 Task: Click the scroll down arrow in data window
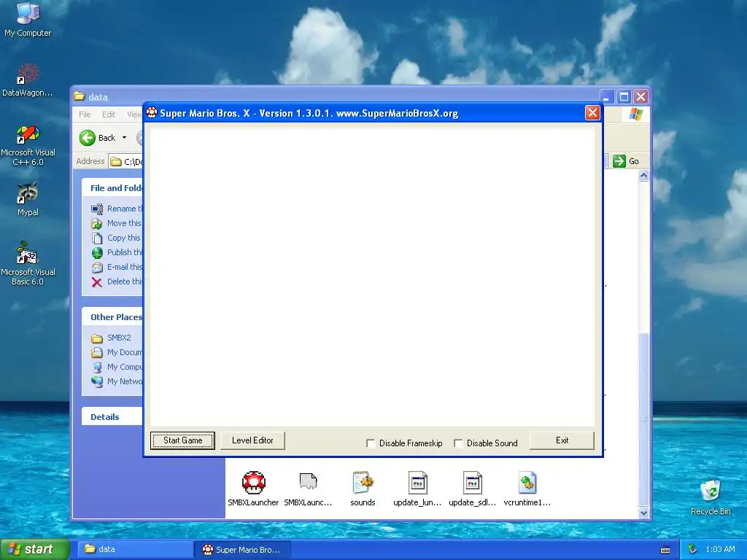point(643,513)
